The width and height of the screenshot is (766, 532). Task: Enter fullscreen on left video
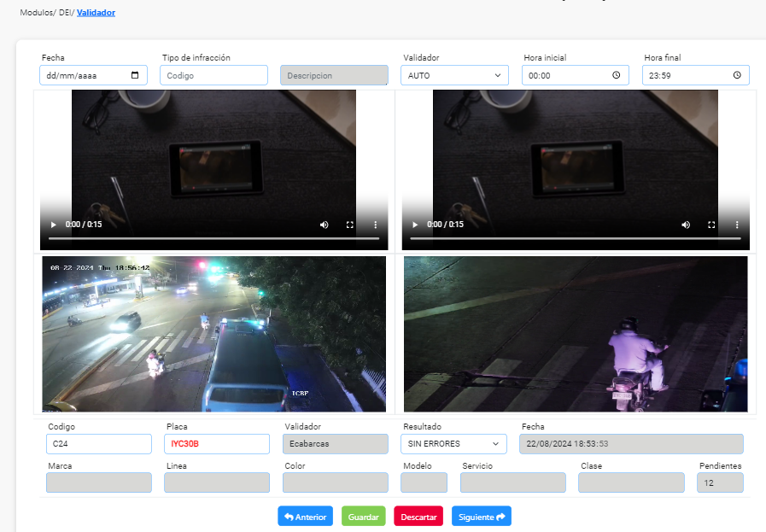[x=350, y=225]
